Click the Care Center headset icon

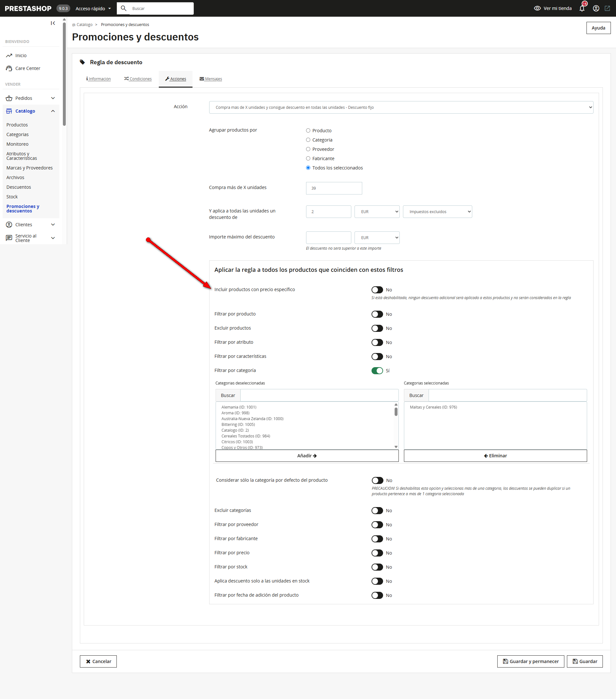(x=9, y=68)
